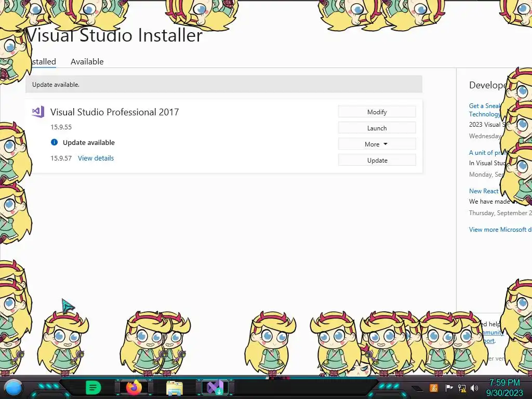Click the bold 'Update available' status text
The image size is (532, 399).
88,142
